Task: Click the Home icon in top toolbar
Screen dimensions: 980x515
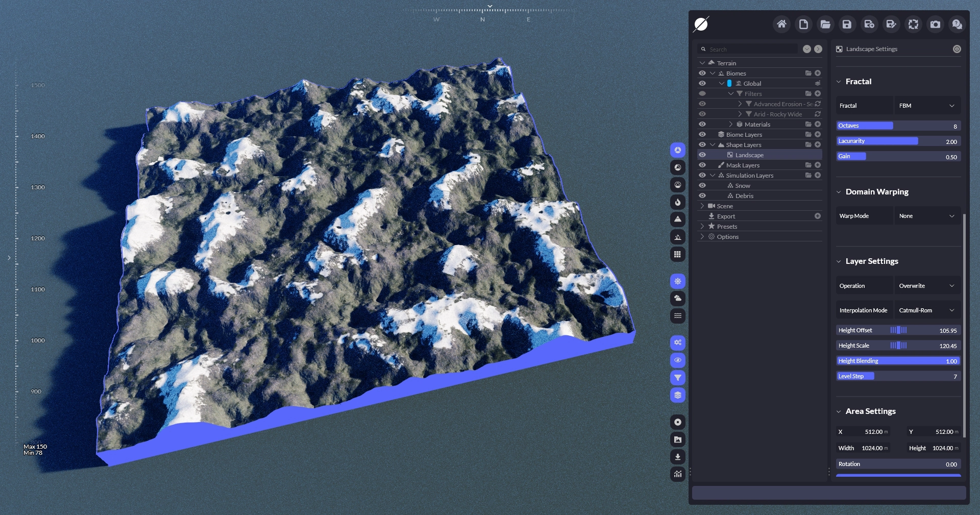Action: pyautogui.click(x=781, y=24)
